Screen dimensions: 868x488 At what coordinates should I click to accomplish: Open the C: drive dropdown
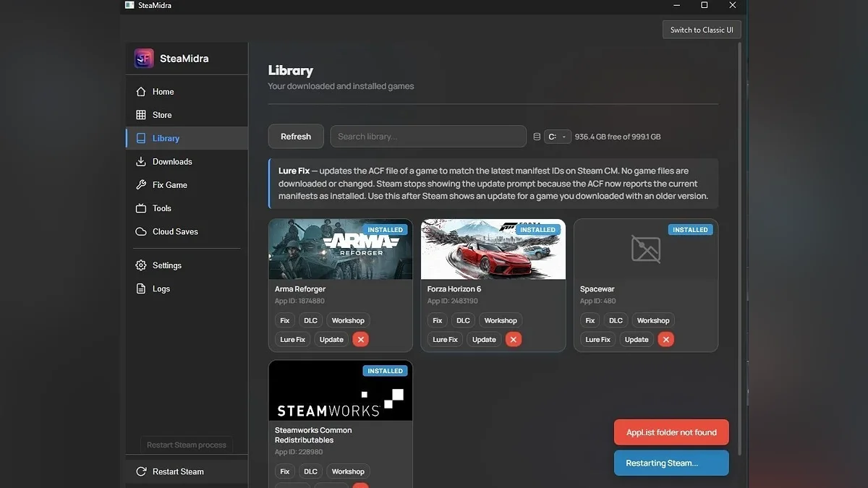click(558, 137)
